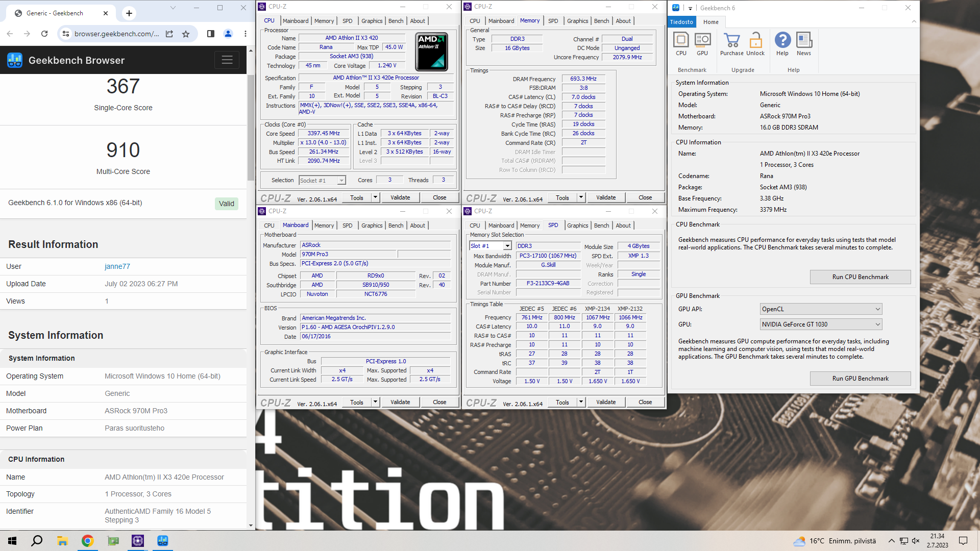Open the janne77 user link
This screenshot has height=551, width=980.
pos(117,266)
